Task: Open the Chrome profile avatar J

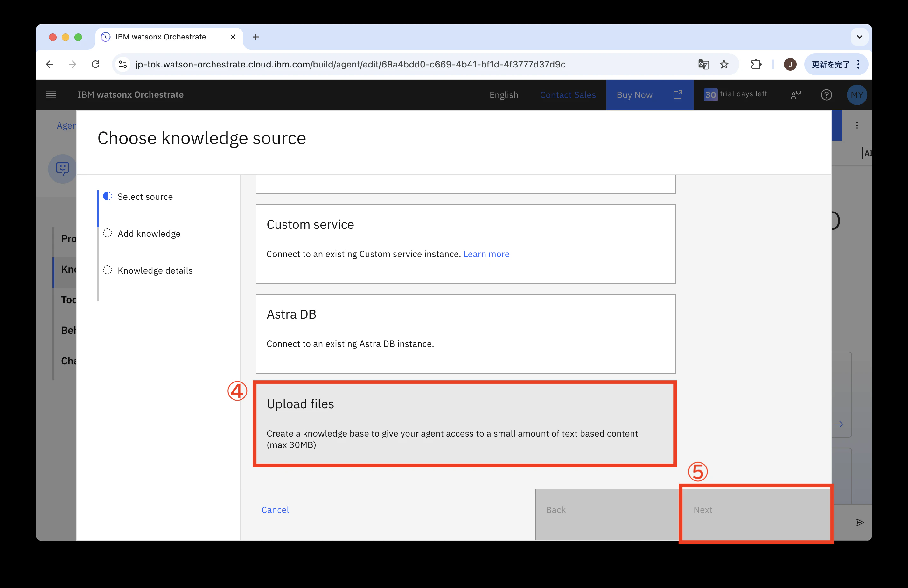Action: (790, 64)
